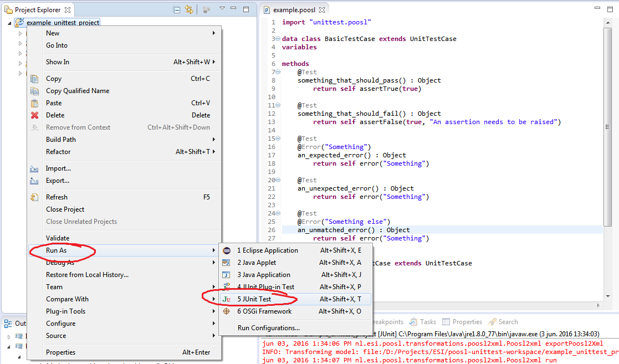Click the editor vertical scrollbar thumb
This screenshot has width=619, height=364.
[x=608, y=127]
